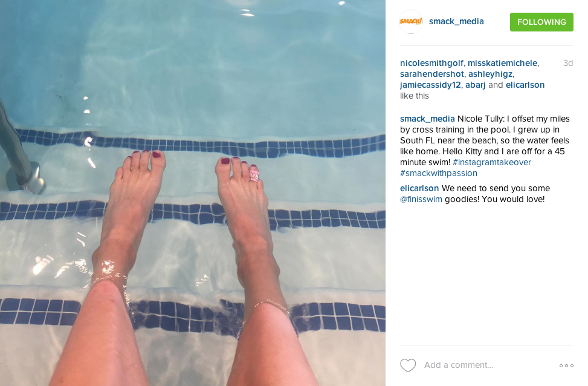Focus the Add a comment field
Image resolution: width=588 pixels, height=386 pixels.
pyautogui.click(x=488, y=365)
